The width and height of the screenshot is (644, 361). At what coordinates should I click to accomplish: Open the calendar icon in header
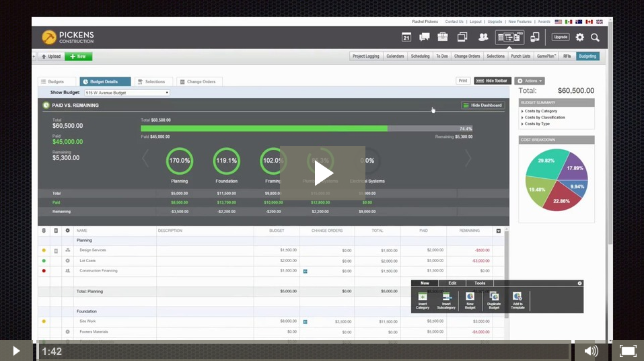pyautogui.click(x=406, y=38)
